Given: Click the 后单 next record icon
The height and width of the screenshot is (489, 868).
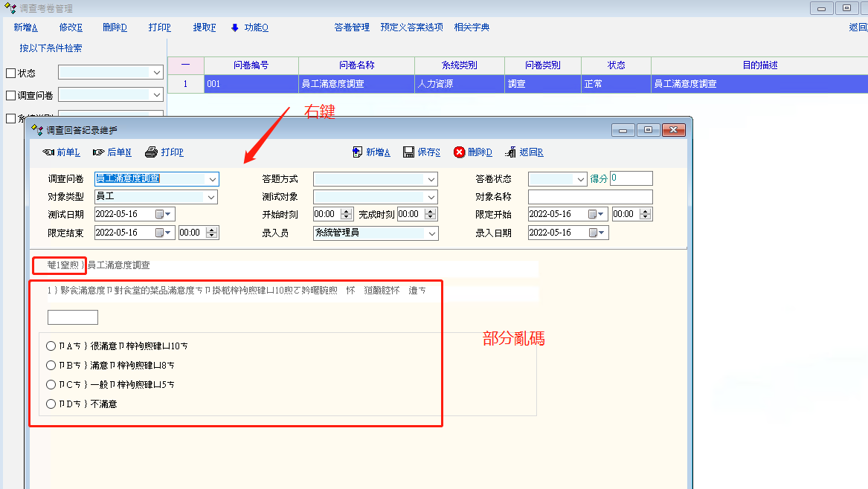Looking at the screenshot, I should [98, 152].
